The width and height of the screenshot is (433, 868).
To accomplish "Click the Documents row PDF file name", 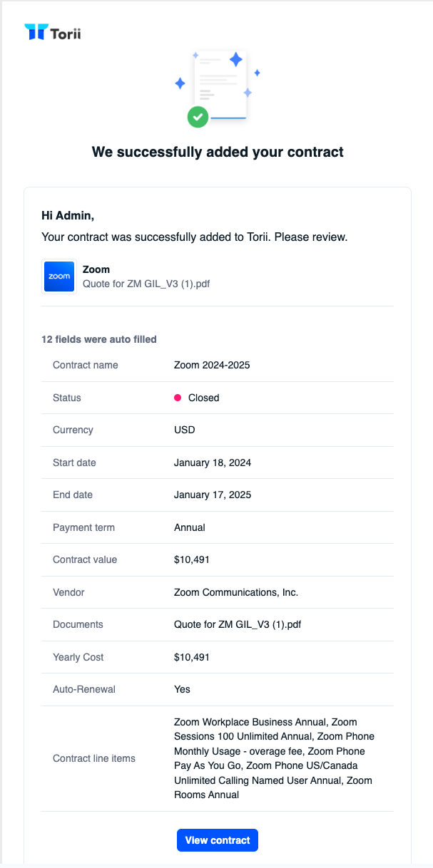I will pos(238,624).
